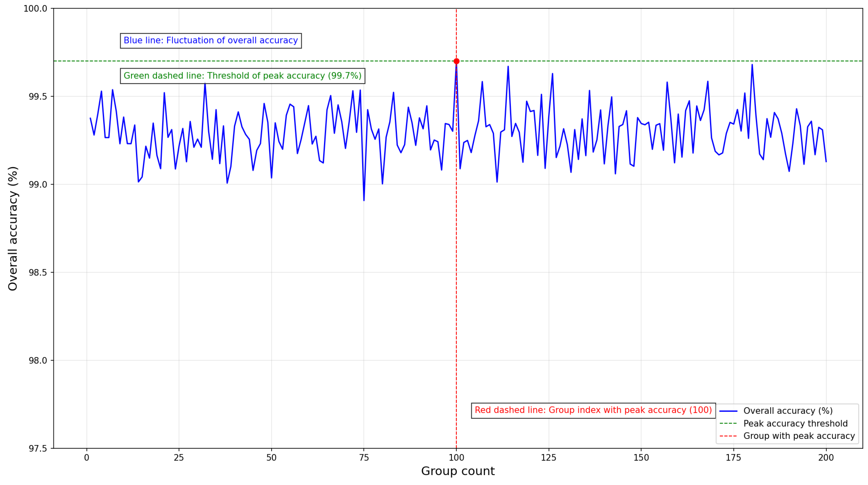Click the 'Group with peak accuracy' legend label
This screenshot has width=868, height=485.
pos(799,436)
